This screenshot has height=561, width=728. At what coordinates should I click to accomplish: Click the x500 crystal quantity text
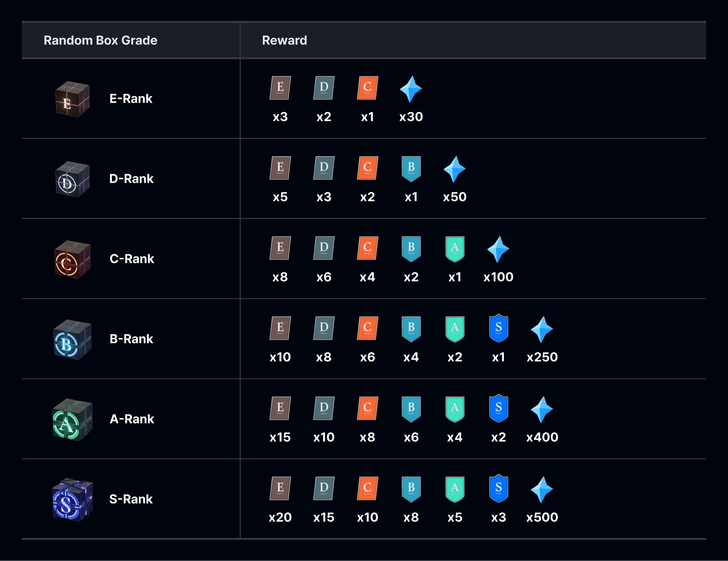(542, 517)
